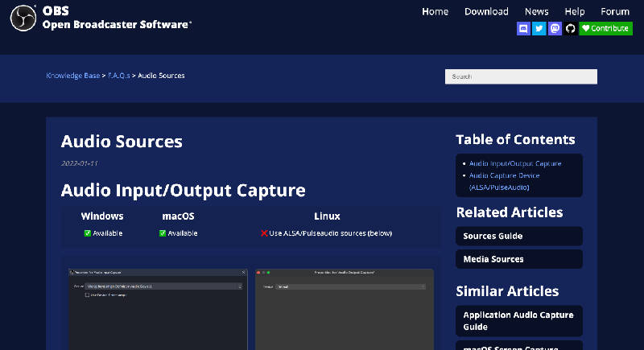Open the Help menu item
The image size is (644, 350).
tap(575, 11)
